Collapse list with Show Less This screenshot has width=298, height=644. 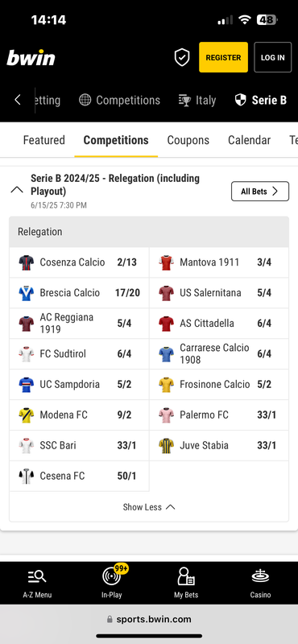(149, 507)
